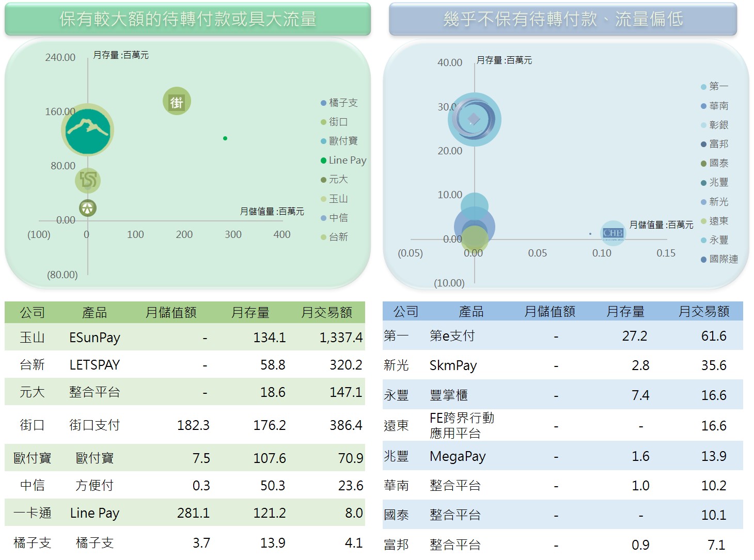Click 永豐 legend entry
Image resolution: width=754 pixels, height=560 pixels.
coord(714,240)
